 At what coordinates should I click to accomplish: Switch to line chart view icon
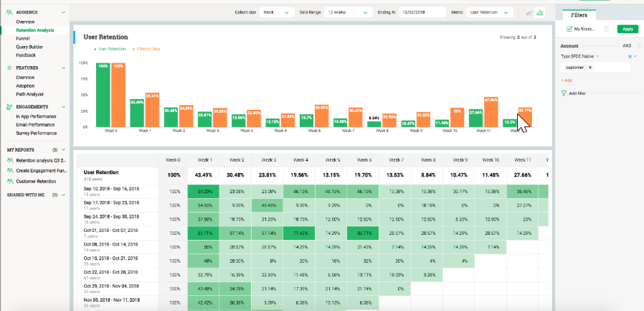click(529, 12)
